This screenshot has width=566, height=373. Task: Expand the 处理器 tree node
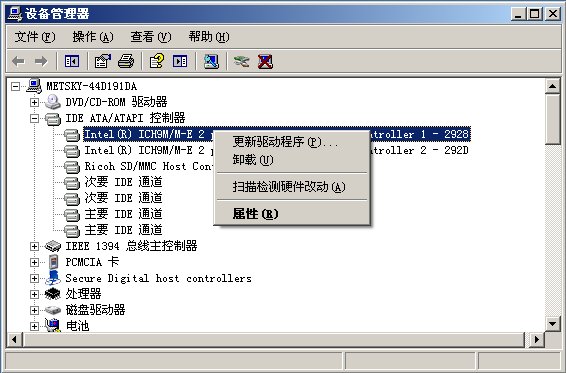(x=34, y=294)
